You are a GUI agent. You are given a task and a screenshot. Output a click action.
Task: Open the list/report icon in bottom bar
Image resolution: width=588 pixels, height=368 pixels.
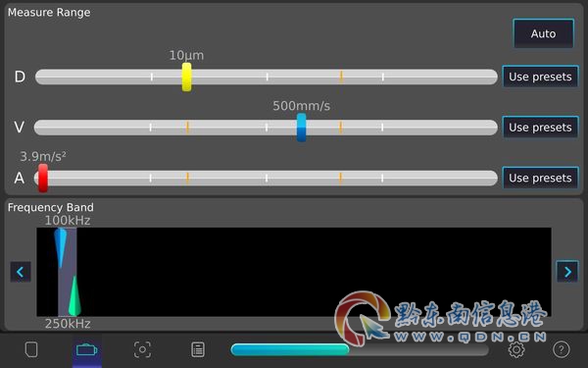(198, 349)
